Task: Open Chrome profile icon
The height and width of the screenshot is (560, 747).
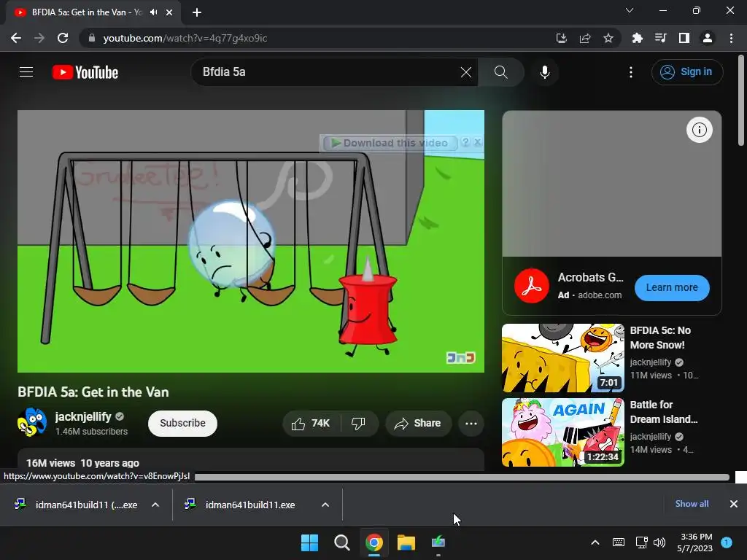Action: click(708, 38)
